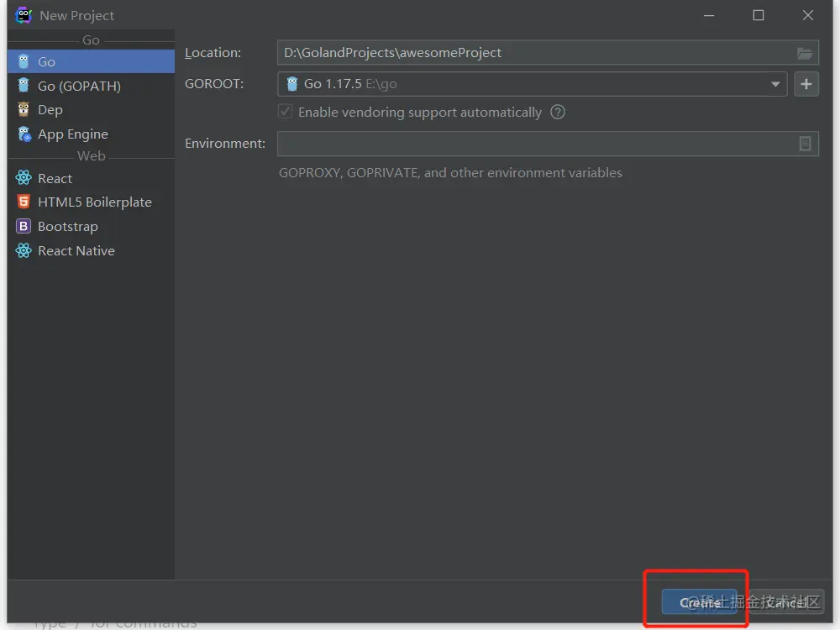The width and height of the screenshot is (840, 630).
Task: Click the Location label
Action: 213,52
